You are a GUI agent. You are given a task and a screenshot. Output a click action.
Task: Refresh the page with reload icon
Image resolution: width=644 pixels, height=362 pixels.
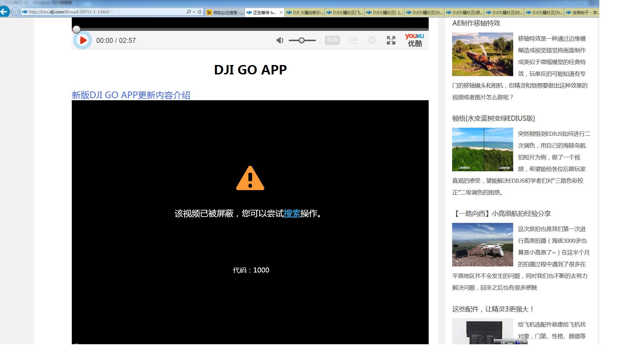(x=200, y=12)
